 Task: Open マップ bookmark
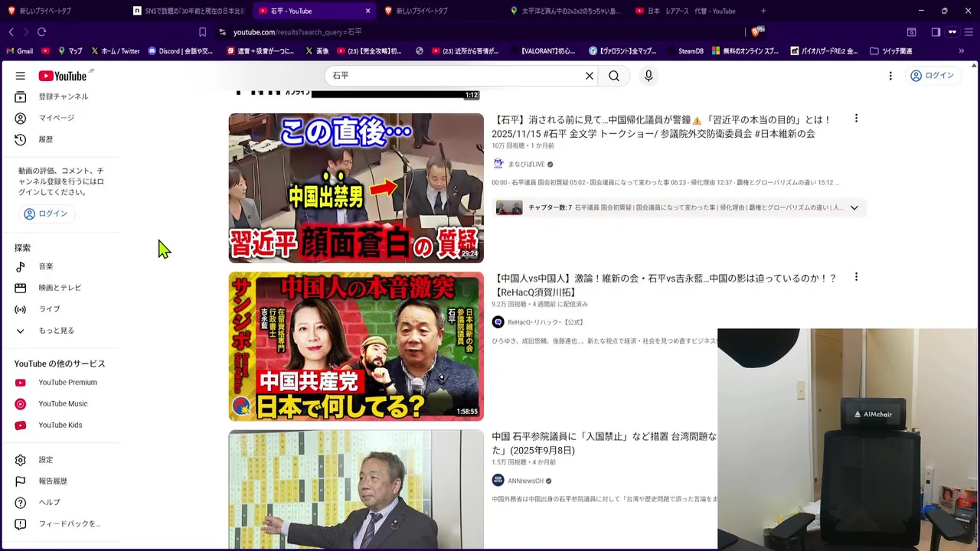tap(70, 51)
